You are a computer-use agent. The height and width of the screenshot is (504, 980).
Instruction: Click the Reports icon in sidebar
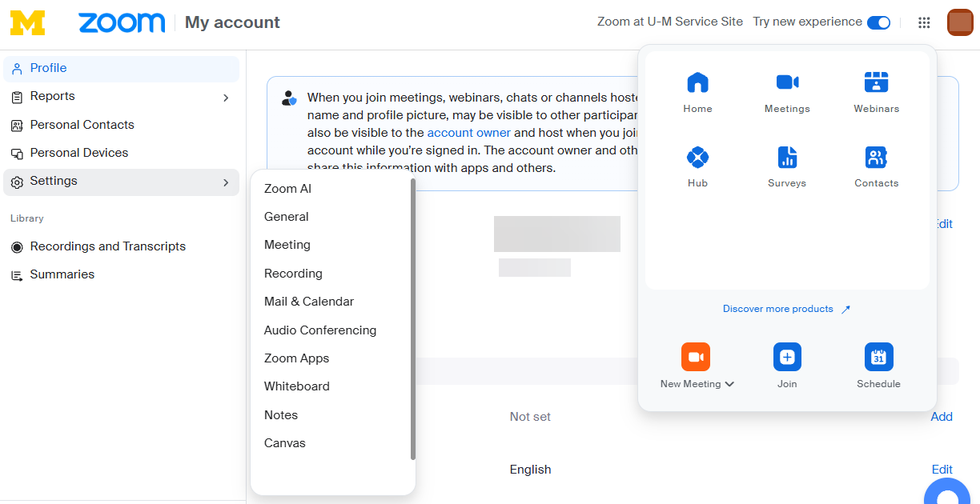click(x=17, y=97)
